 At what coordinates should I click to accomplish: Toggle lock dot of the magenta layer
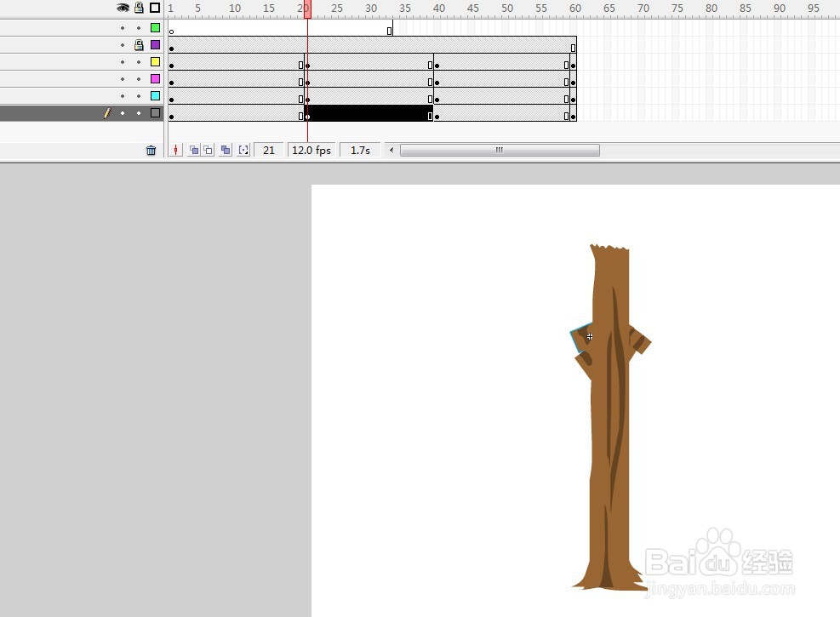click(139, 79)
